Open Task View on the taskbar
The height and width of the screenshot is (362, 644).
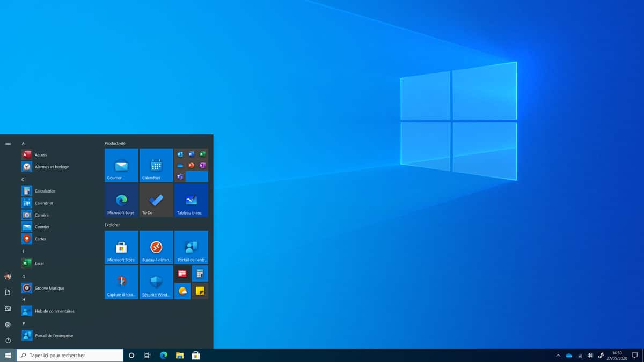[x=148, y=355]
